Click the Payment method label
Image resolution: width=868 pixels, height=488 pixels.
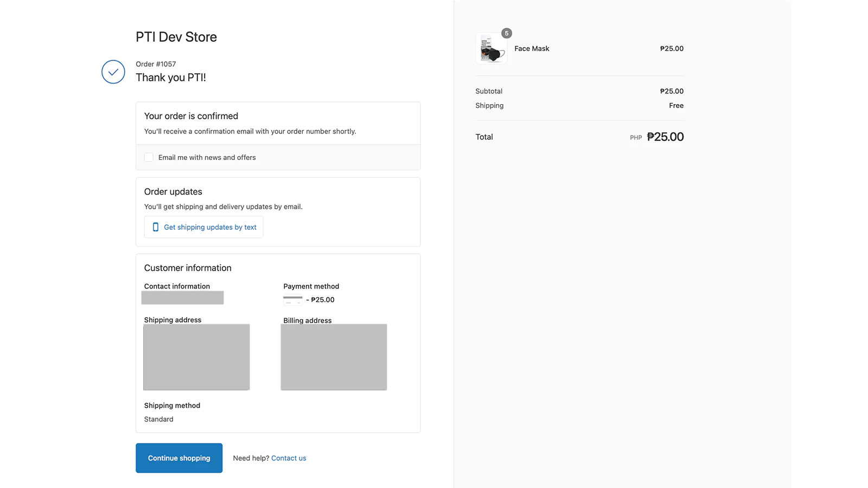pyautogui.click(x=311, y=286)
